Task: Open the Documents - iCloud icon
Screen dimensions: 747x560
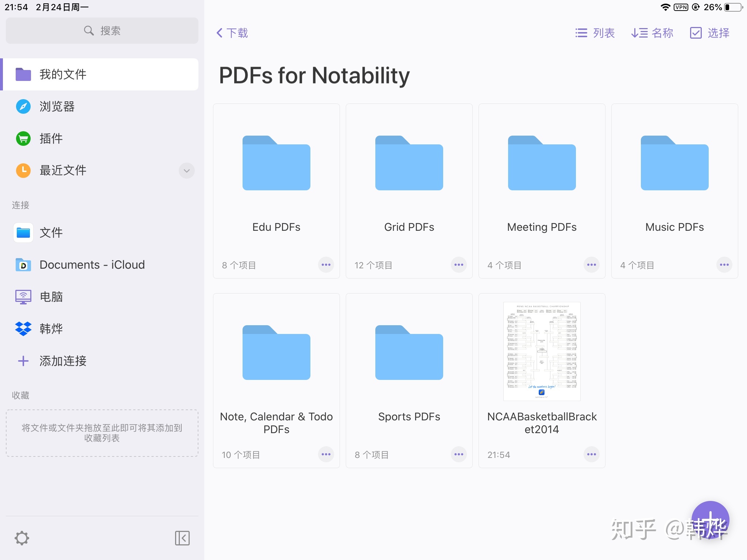Action: (x=23, y=265)
